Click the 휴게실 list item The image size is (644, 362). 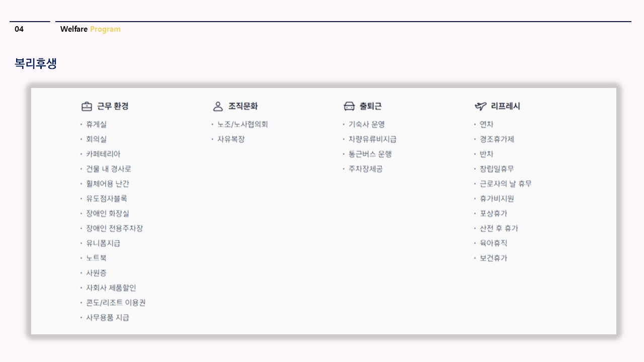pyautogui.click(x=96, y=124)
